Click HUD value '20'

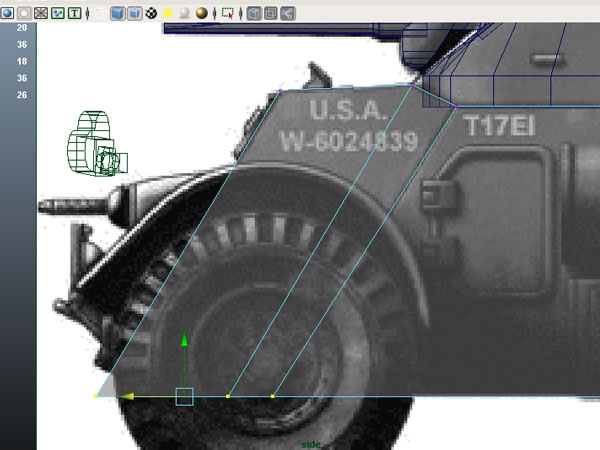click(x=22, y=28)
